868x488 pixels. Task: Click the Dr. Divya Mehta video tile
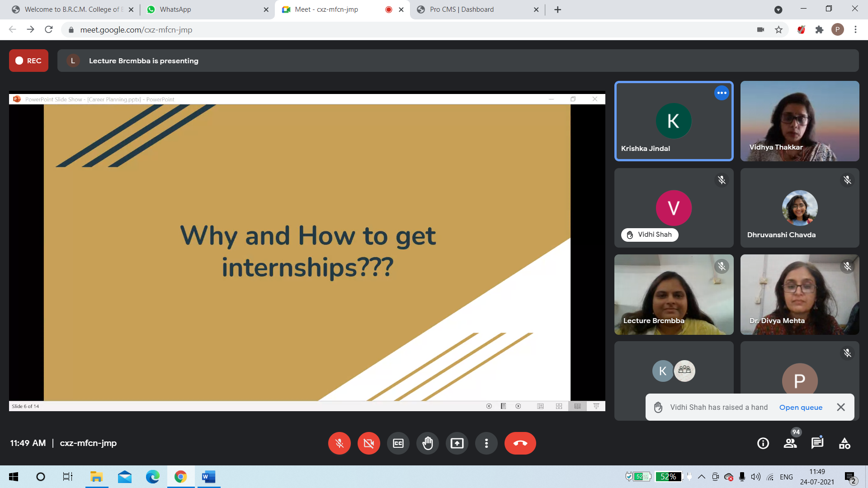tap(799, 294)
